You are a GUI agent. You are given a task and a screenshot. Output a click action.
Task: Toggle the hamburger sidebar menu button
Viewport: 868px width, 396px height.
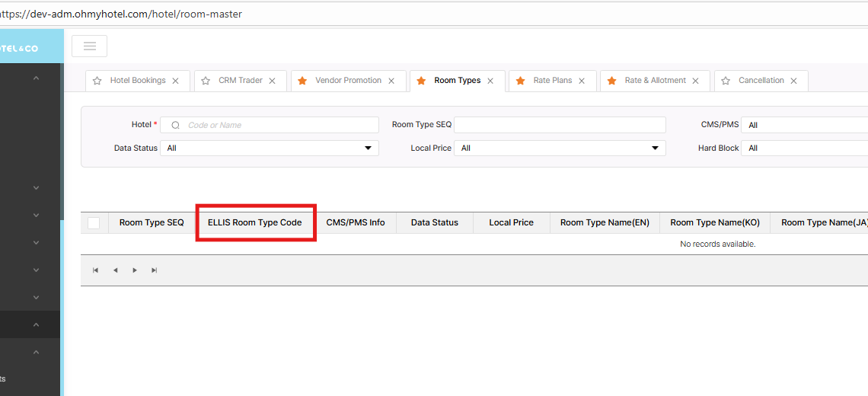(x=89, y=46)
